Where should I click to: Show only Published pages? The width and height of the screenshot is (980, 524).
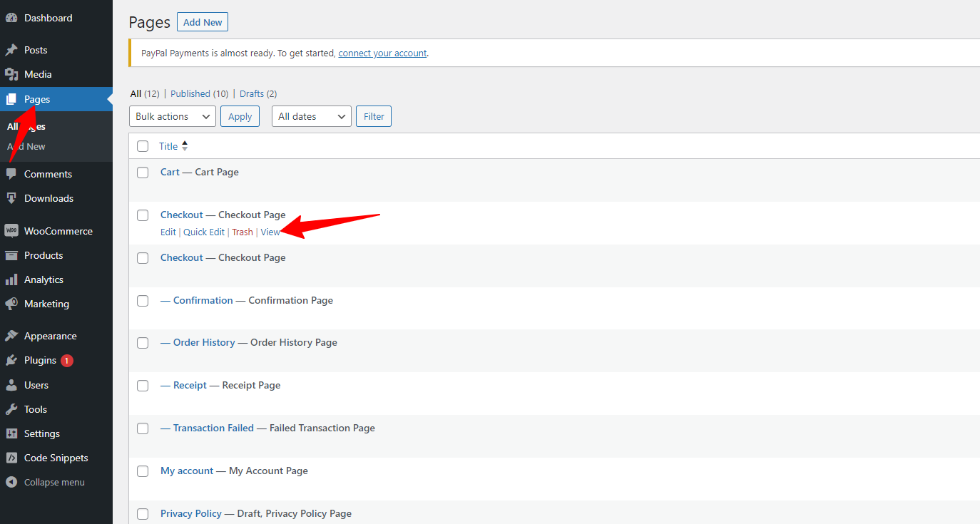[x=190, y=93]
